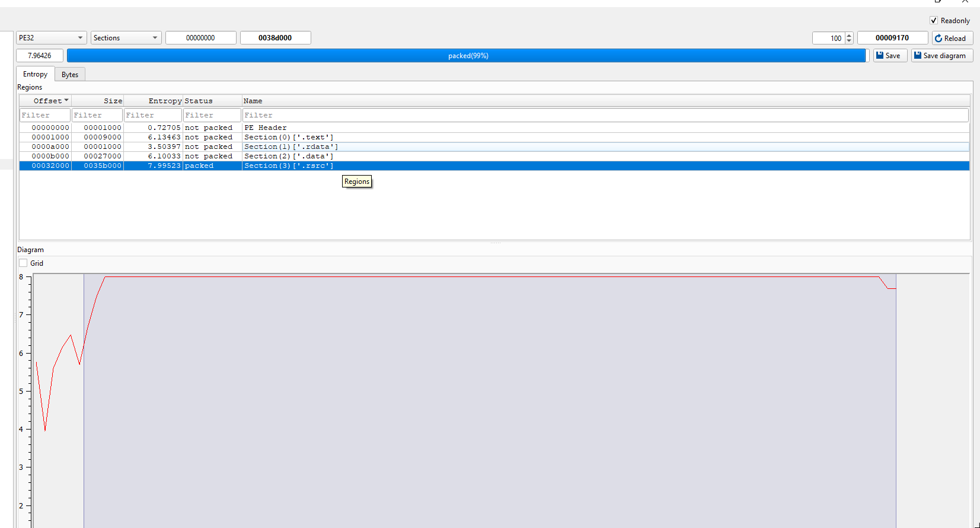Open the PE32 file type dropdown
This screenshot has width=980, height=528.
point(52,37)
